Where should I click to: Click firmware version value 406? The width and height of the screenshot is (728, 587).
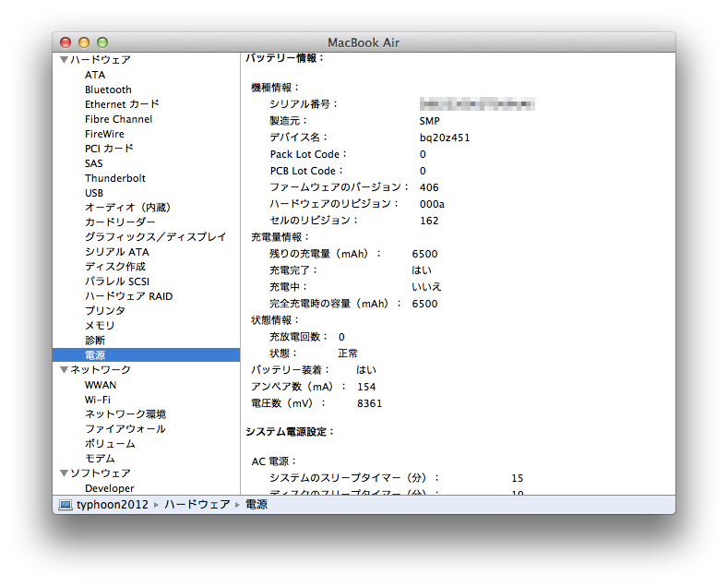tap(429, 187)
